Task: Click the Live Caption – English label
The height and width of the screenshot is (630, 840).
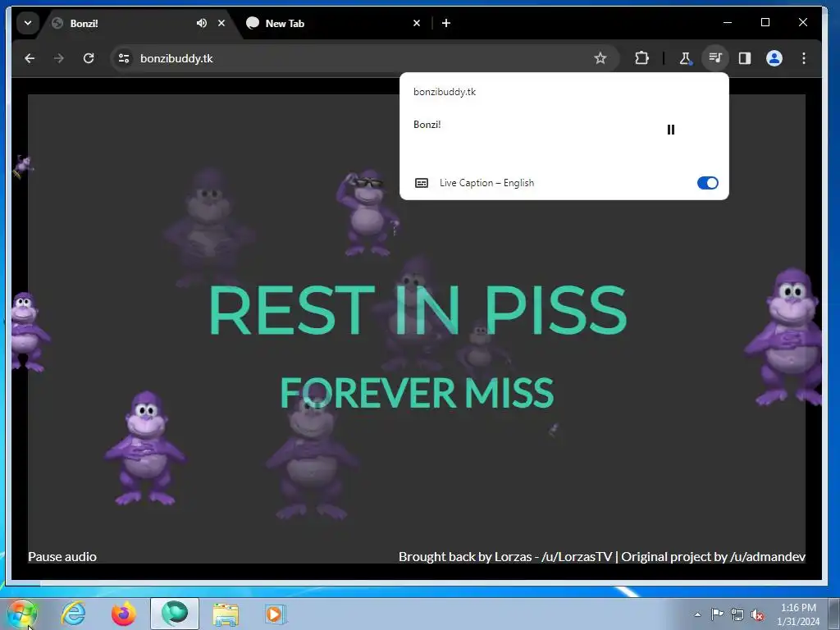Action: coord(486,183)
